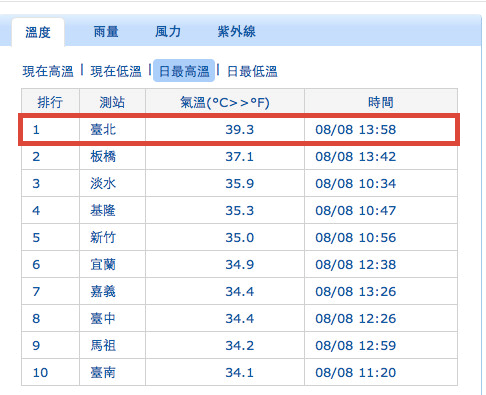Screen dimensions: 486x395
Task: Switch to the 溫度 tab
Action: 38,32
